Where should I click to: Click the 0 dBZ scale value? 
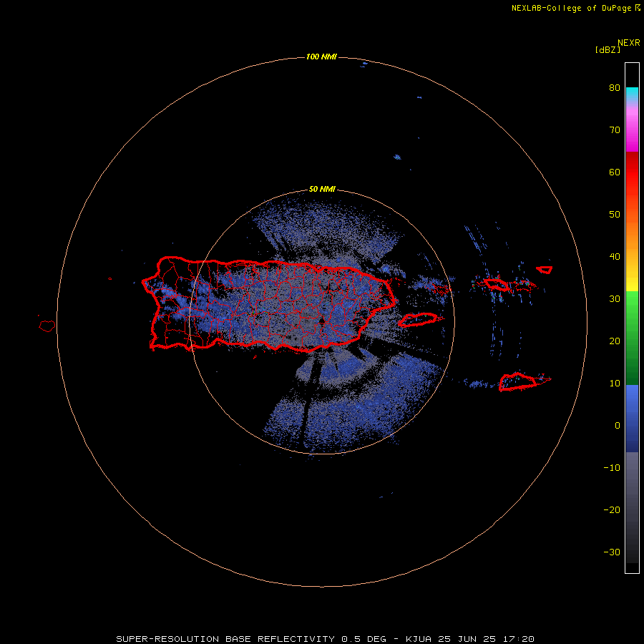tap(618, 426)
